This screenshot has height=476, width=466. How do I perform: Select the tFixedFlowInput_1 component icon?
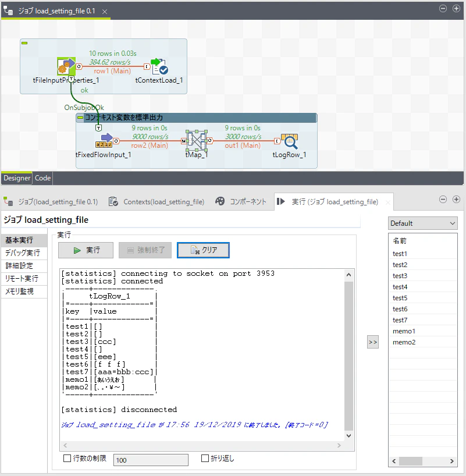pyautogui.click(x=104, y=141)
